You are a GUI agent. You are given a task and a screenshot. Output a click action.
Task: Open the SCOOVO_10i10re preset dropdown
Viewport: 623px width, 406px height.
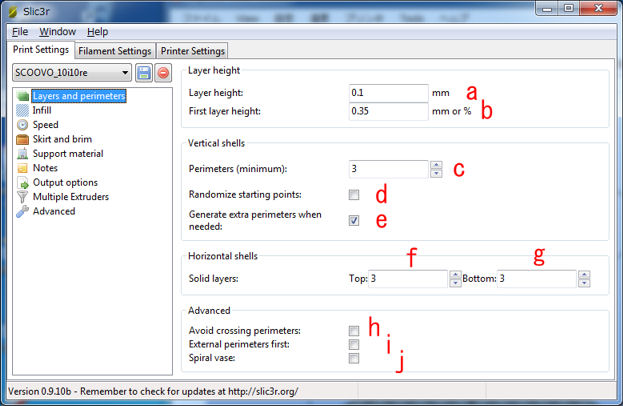[x=124, y=73]
